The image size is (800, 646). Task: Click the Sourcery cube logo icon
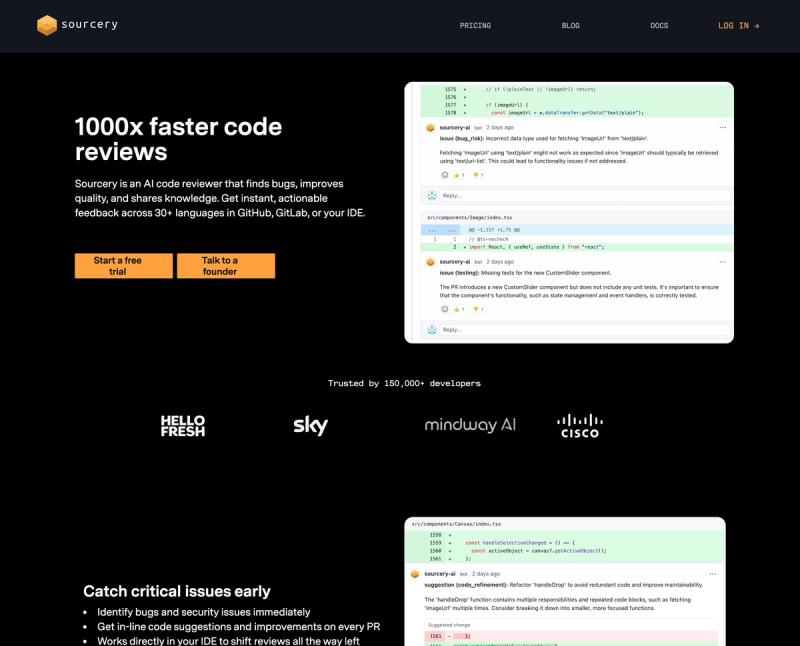[x=46, y=25]
